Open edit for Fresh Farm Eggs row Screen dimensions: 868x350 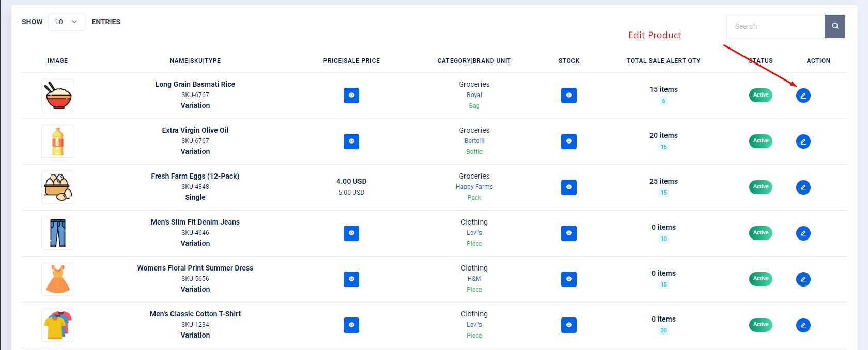click(803, 187)
